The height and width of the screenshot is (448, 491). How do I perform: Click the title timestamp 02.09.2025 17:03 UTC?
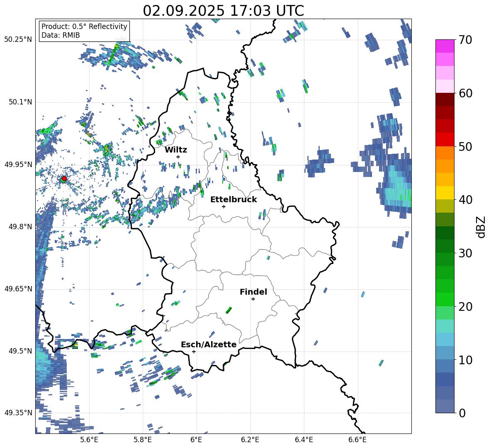(x=223, y=11)
